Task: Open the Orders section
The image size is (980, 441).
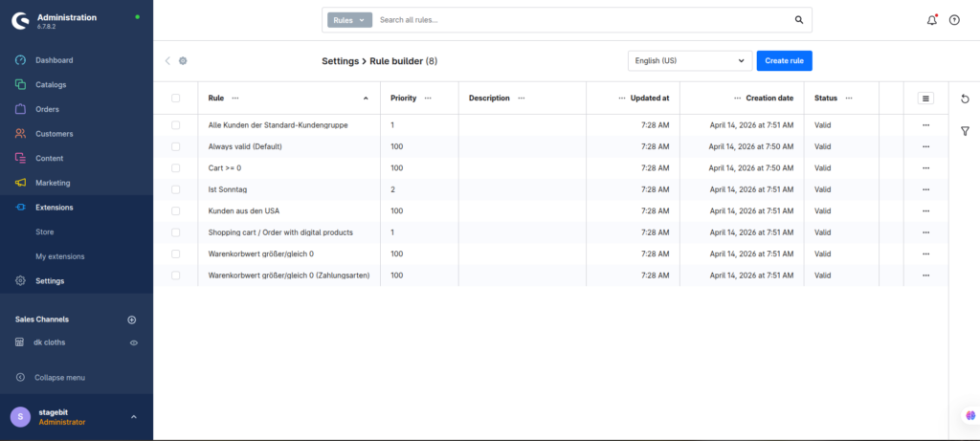Action: [x=48, y=109]
